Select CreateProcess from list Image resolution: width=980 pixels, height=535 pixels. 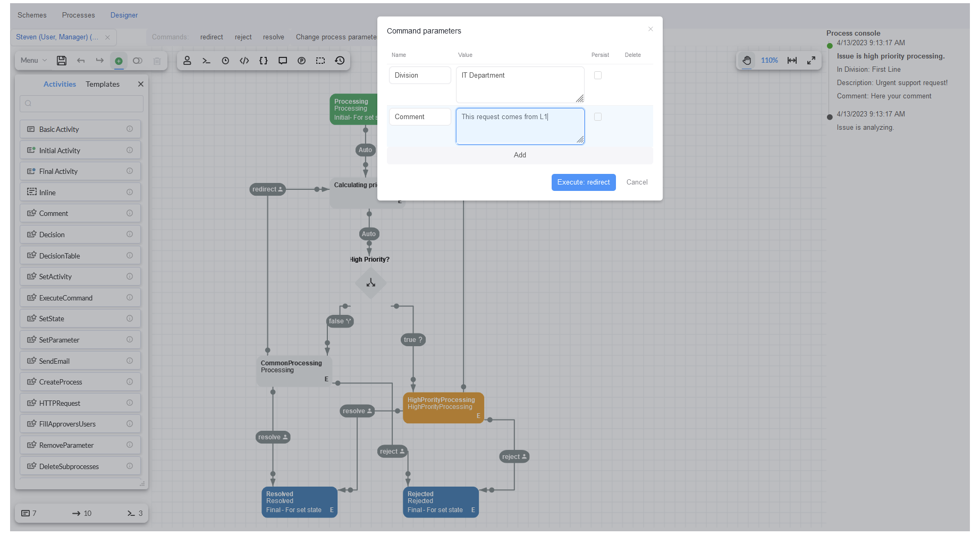tap(80, 382)
